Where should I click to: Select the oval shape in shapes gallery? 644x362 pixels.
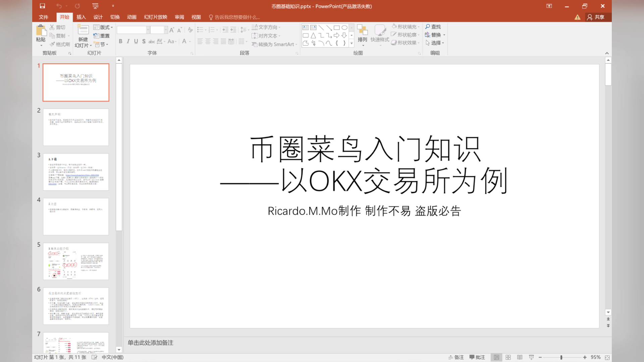tap(344, 27)
